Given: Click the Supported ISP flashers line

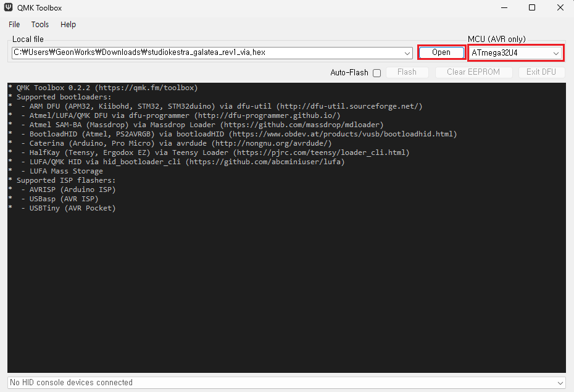Looking at the screenshot, I should click(x=62, y=180).
